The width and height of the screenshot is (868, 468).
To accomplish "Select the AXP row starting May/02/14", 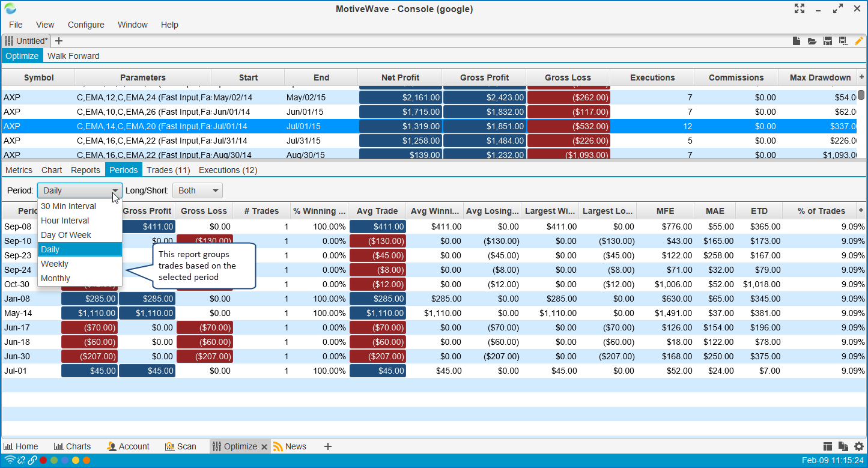I will [x=180, y=97].
